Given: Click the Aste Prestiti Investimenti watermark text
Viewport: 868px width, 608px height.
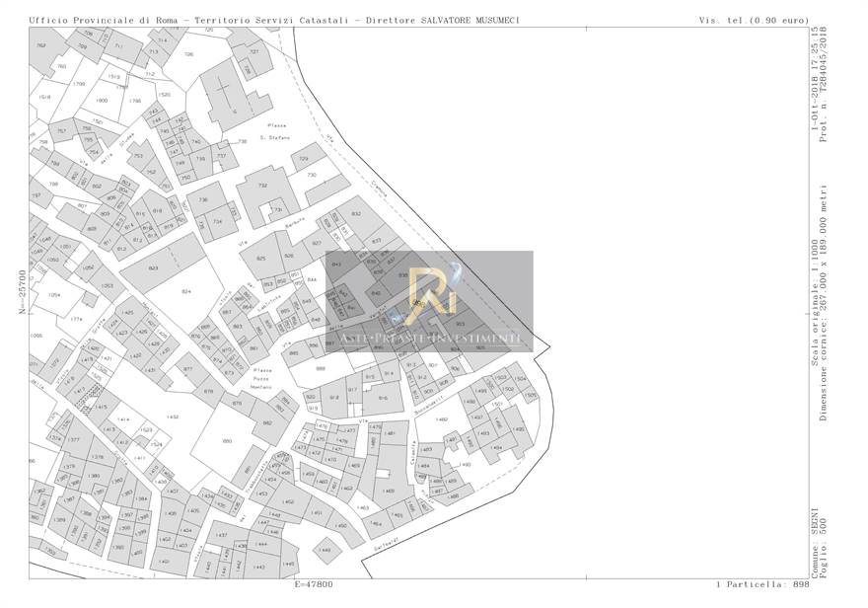Looking at the screenshot, I should [430, 339].
